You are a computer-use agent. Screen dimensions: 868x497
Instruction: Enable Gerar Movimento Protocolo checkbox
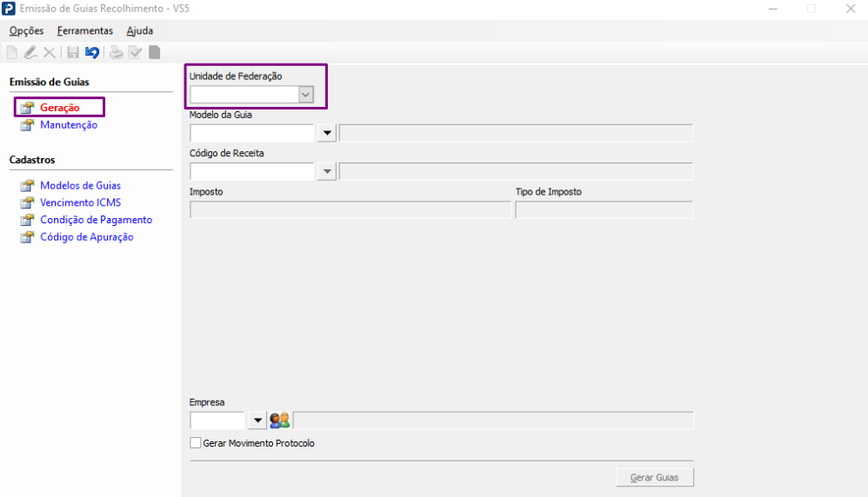coord(196,443)
